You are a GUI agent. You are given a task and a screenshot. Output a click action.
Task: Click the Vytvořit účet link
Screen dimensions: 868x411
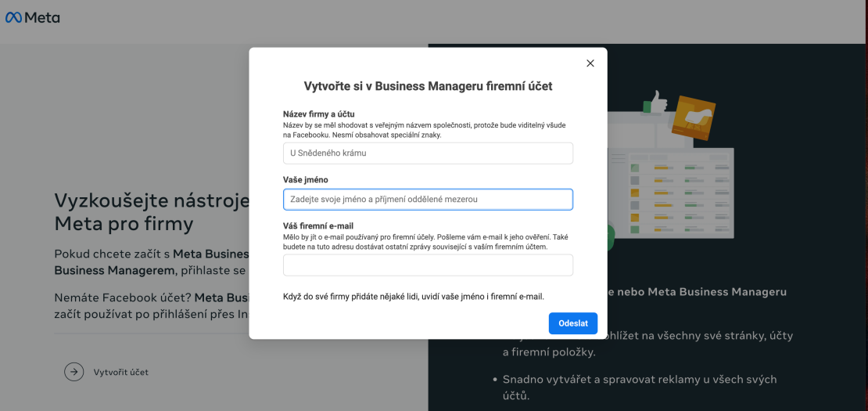[x=120, y=372]
